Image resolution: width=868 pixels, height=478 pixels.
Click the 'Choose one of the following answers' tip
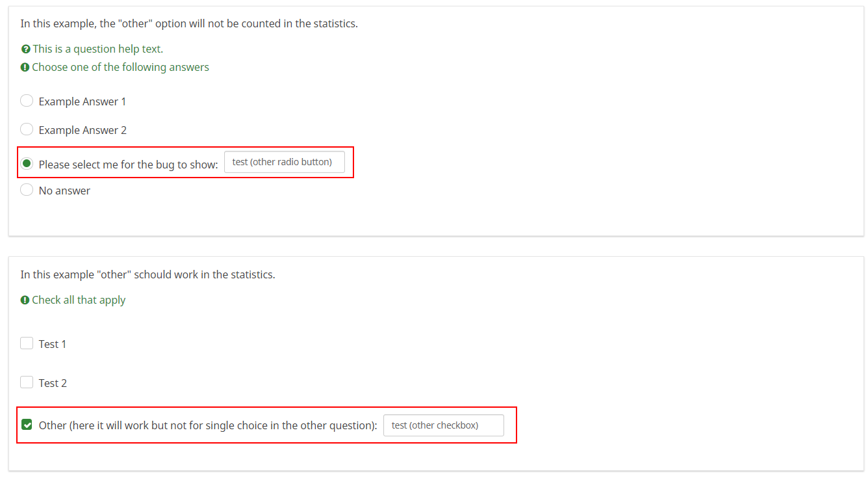pos(120,68)
